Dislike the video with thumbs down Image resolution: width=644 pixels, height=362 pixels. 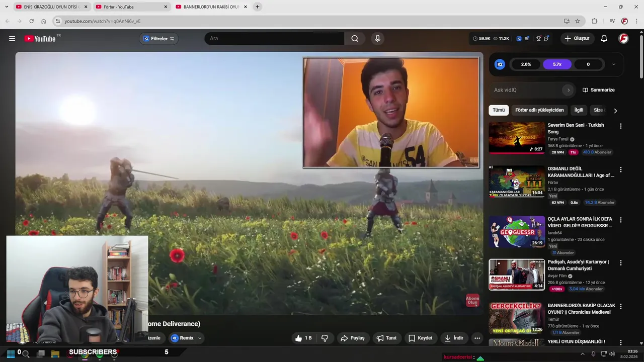tap(325, 338)
